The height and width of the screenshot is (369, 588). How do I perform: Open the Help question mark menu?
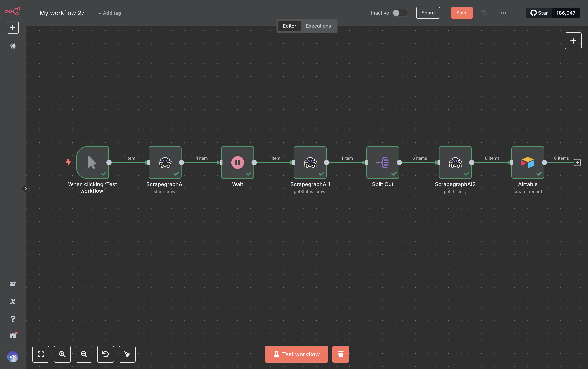[13, 319]
